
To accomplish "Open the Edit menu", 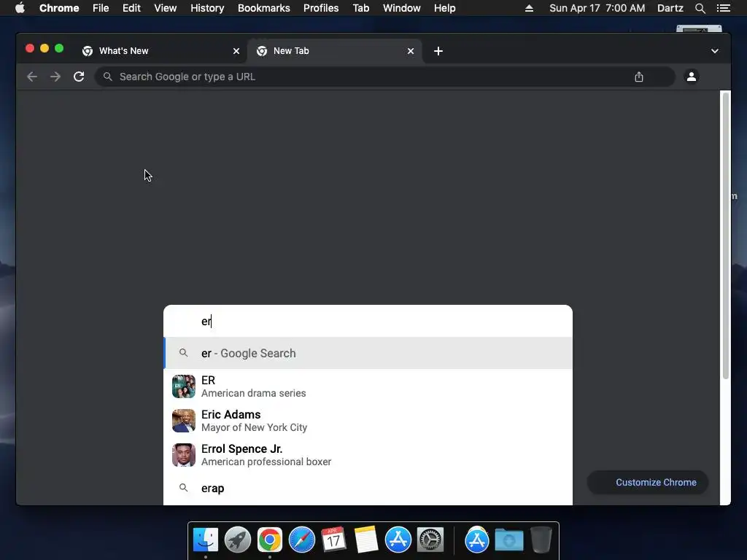I will click(131, 8).
